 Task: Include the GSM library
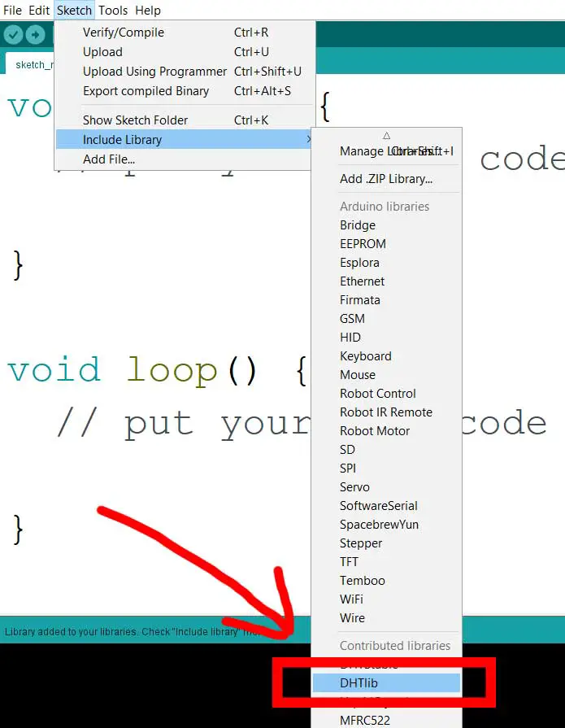coord(386,319)
